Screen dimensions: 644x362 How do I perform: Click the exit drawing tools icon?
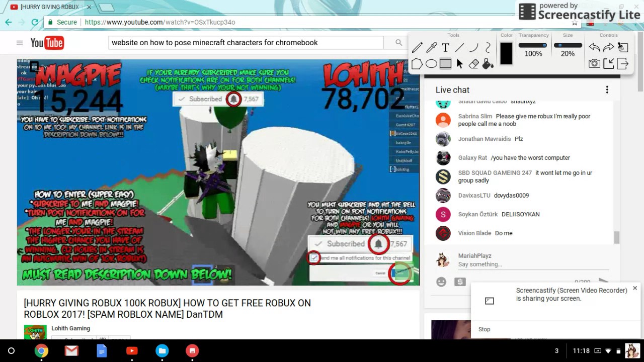[623, 64]
